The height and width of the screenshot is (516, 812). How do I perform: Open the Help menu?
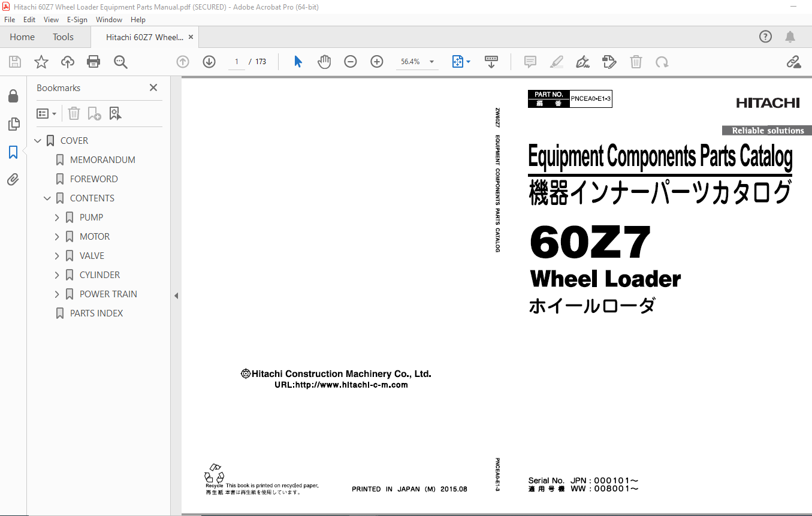pyautogui.click(x=138, y=19)
